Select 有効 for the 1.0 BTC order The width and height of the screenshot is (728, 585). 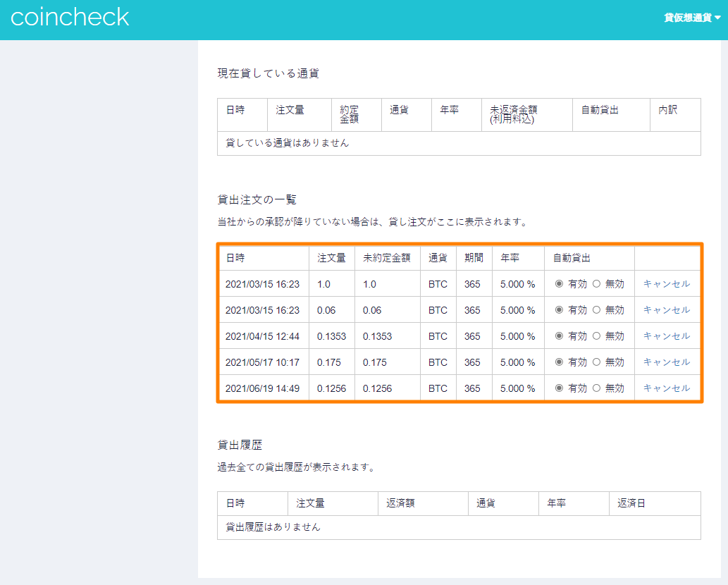(559, 283)
